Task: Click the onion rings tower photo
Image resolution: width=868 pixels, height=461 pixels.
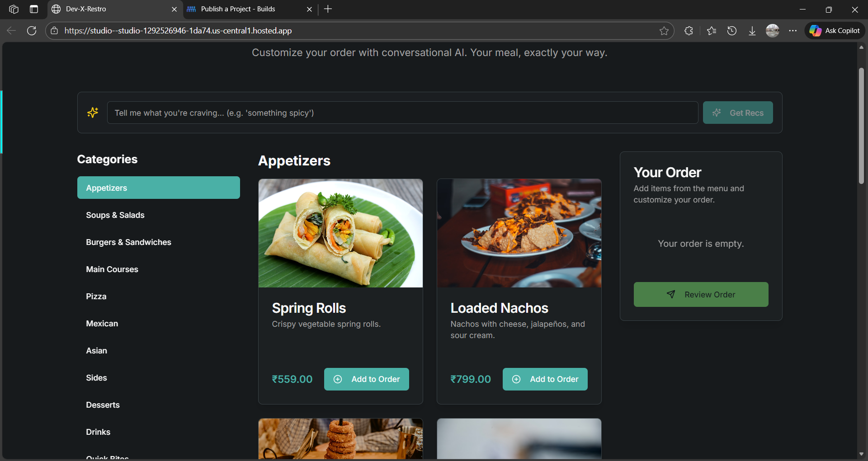Action: pyautogui.click(x=340, y=439)
